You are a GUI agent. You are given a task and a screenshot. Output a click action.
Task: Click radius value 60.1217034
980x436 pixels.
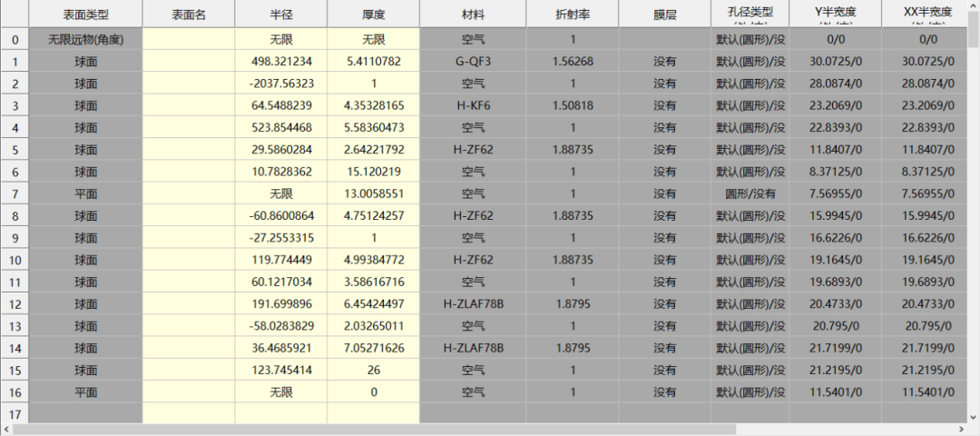point(281,282)
